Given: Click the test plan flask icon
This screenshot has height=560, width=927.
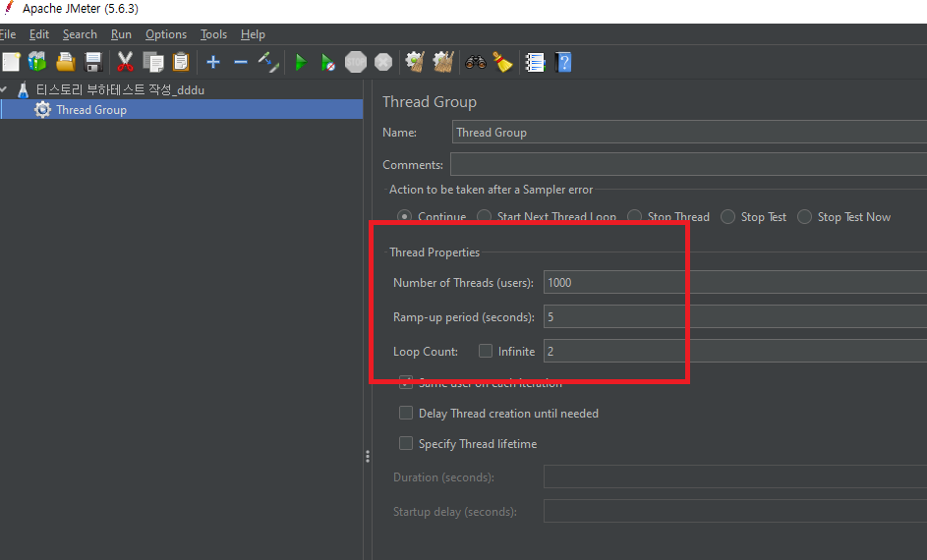Looking at the screenshot, I should tap(23, 89).
